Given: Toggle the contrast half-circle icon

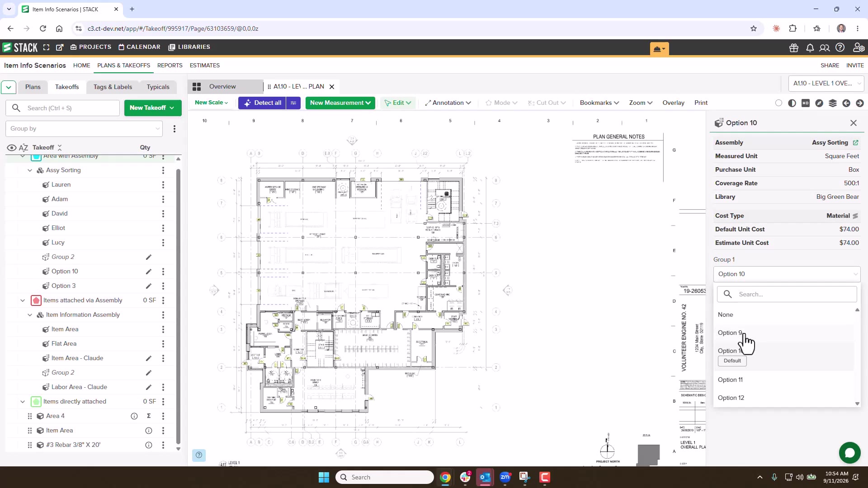Looking at the screenshot, I should (x=792, y=103).
